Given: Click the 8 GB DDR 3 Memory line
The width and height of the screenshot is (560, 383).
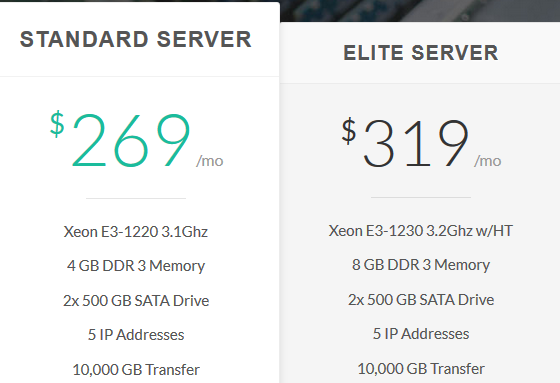Looking at the screenshot, I should 421,265.
